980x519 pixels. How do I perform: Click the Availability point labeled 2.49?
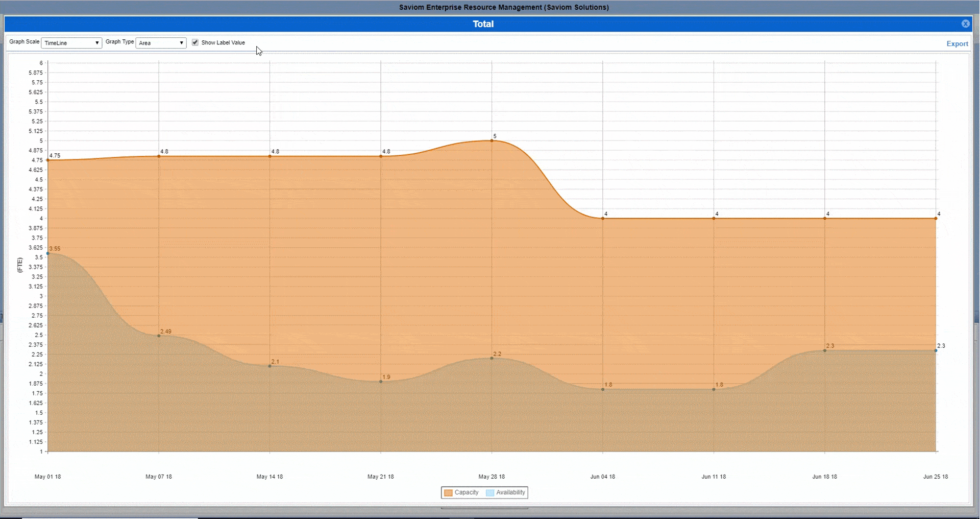159,336
